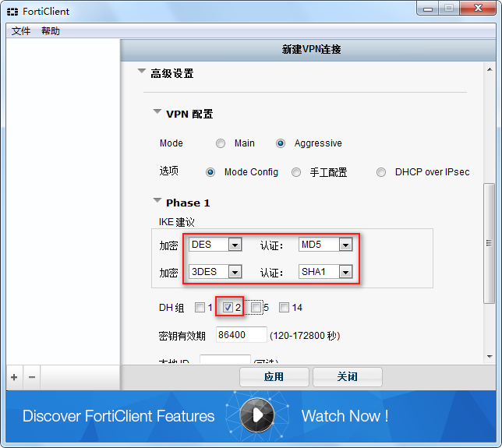
Task: Click the 新建VPN连接 header text
Action: [311, 49]
